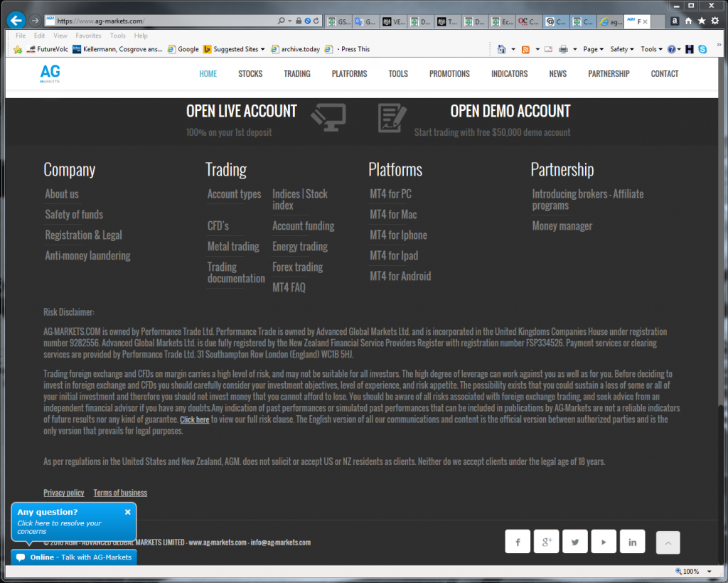The width and height of the screenshot is (728, 583).
Task: Click the address bar URL field
Action: [x=165, y=21]
